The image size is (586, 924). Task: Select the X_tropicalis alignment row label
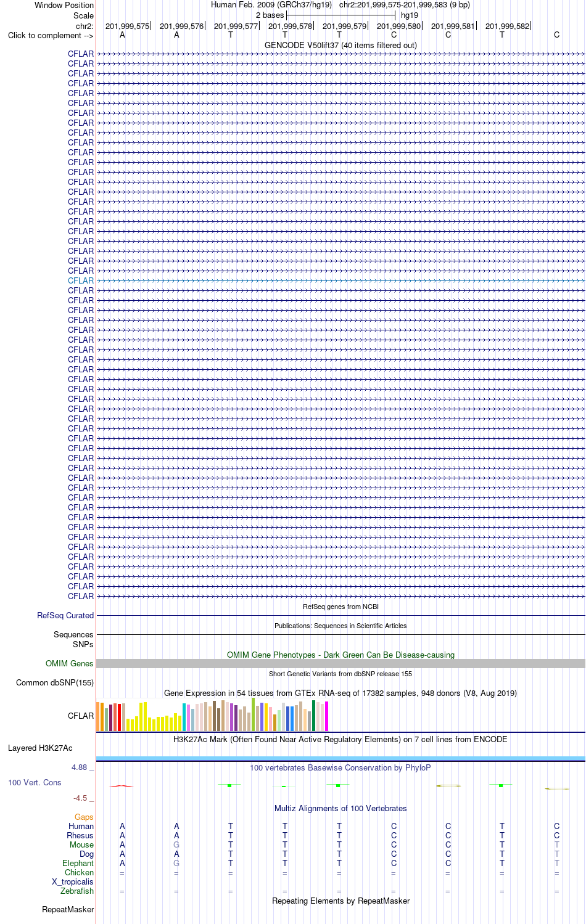point(73,881)
